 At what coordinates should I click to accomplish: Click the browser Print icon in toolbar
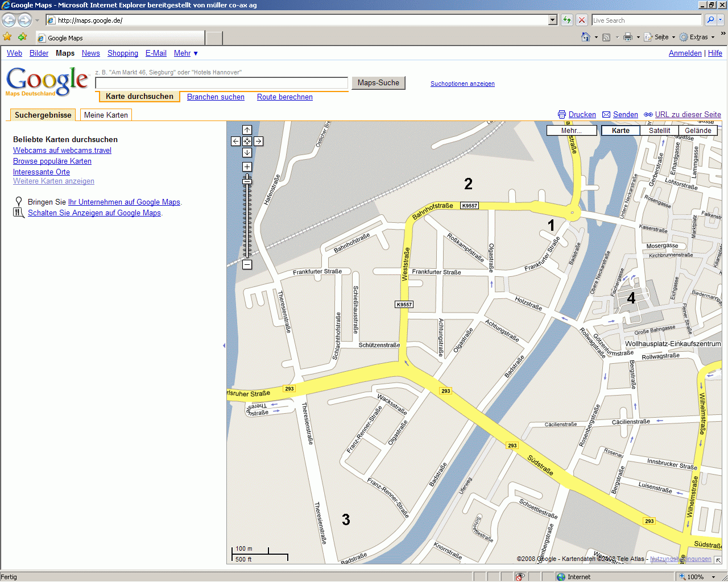pos(628,37)
